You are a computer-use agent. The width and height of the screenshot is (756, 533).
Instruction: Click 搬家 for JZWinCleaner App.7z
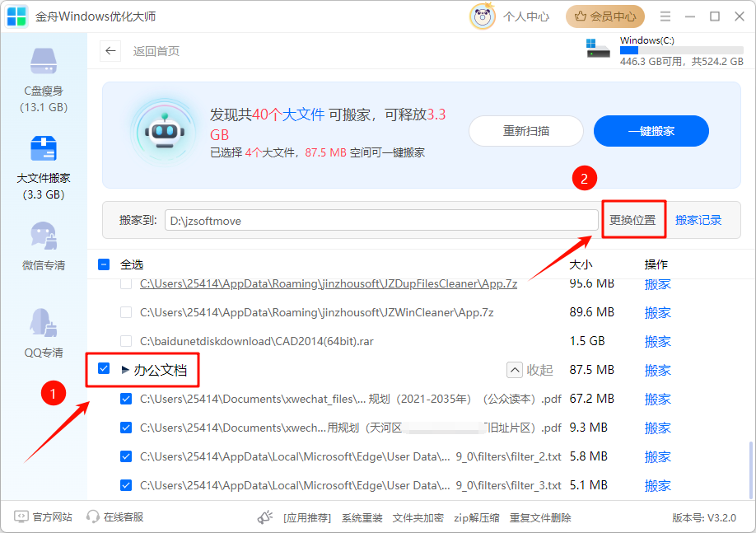(x=658, y=313)
